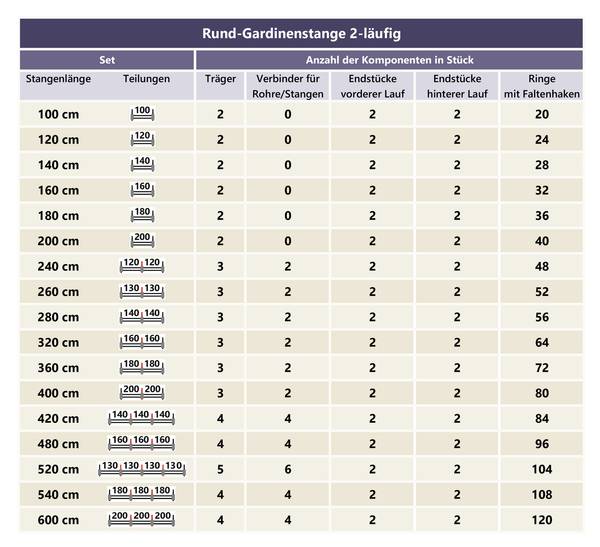The height and width of the screenshot is (547, 600).
Task: Click rings value '104' in 520 cm row
Action: click(542, 469)
